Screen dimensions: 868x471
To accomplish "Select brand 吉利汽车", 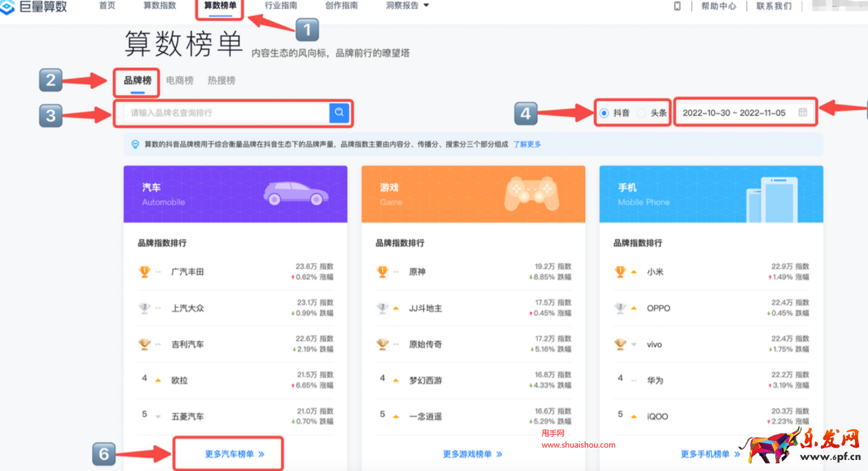I will tap(188, 344).
